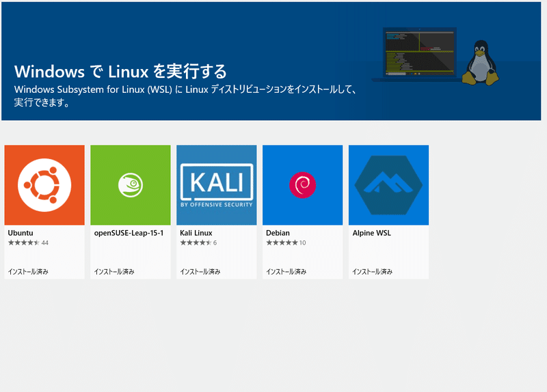Click 'インストール済み' under Debian
547x392 pixels.
pos(286,271)
